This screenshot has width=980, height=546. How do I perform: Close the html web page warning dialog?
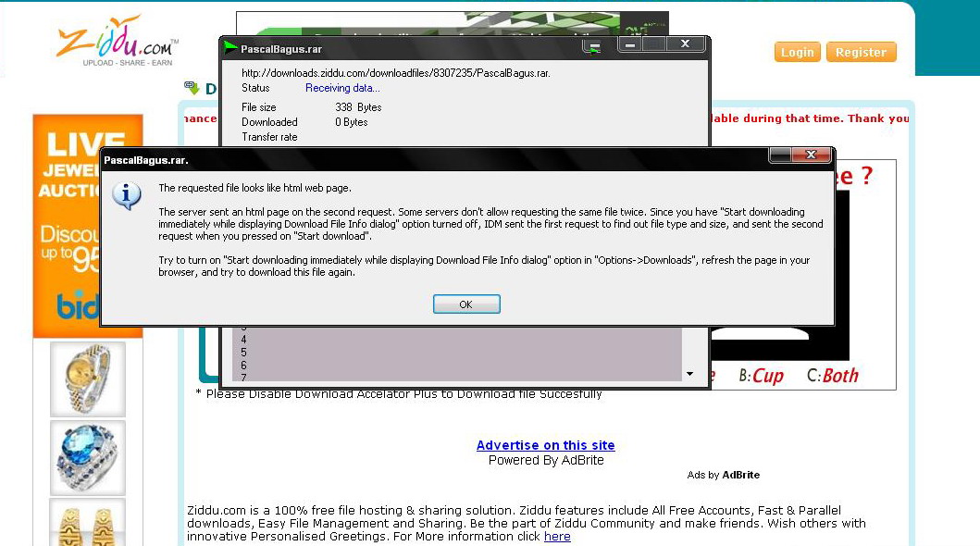811,155
